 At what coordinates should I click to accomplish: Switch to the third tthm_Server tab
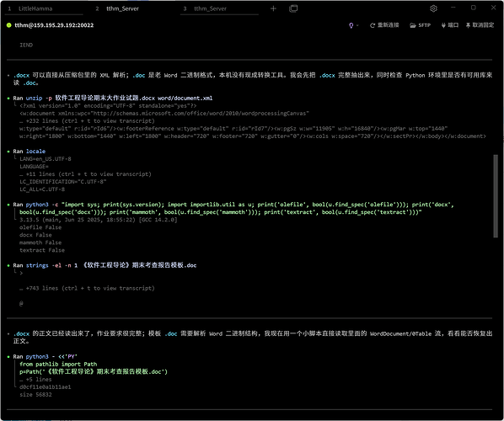pos(210,8)
